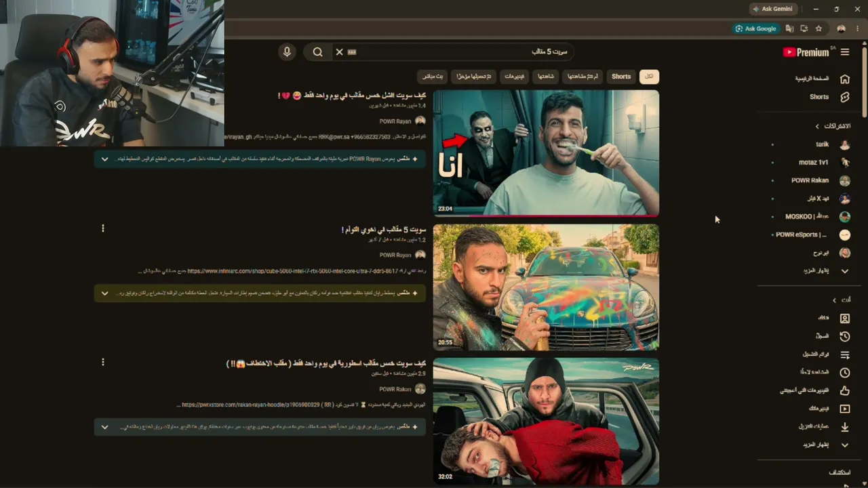
Task: Open the more options menu for 'سويت 5 مقالب في اخوي التوأم'
Action: pos(103,228)
